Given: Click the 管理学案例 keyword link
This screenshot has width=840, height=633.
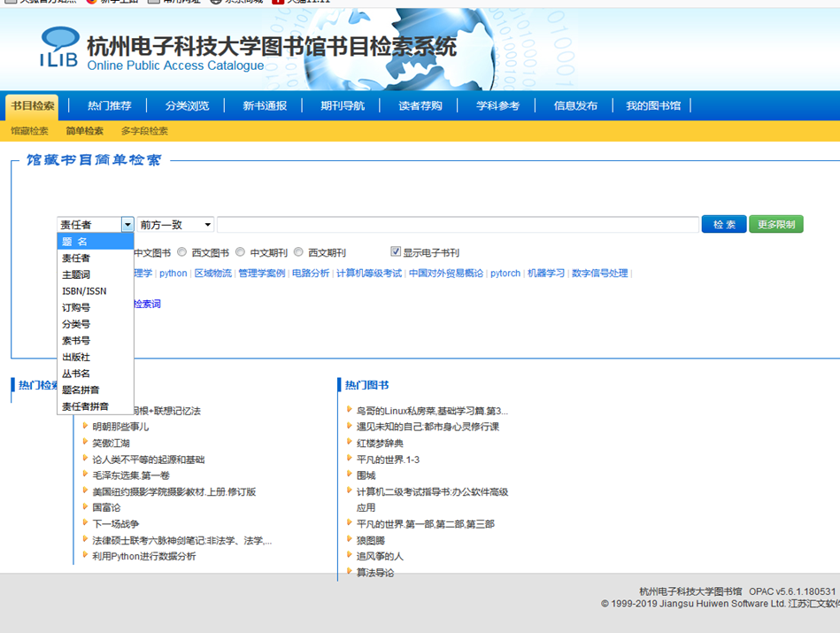Looking at the screenshot, I should [261, 274].
